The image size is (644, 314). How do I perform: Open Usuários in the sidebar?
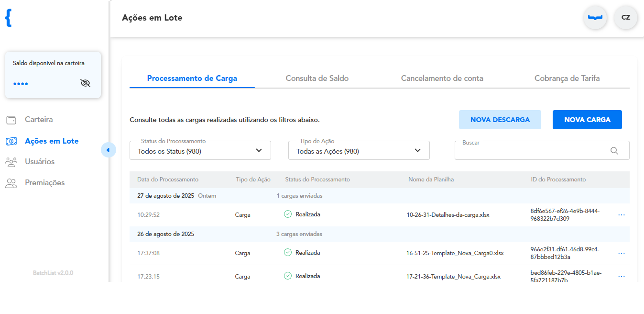pos(40,162)
